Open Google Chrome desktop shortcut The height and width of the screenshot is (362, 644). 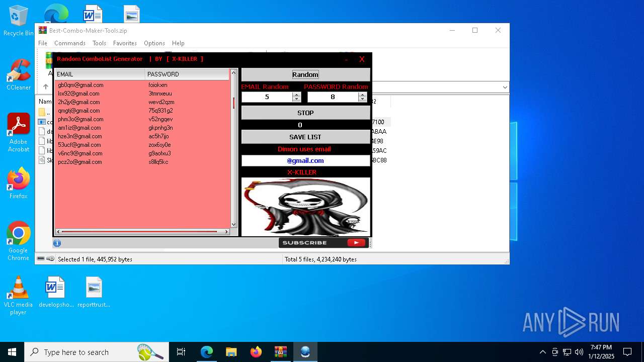tap(18, 241)
